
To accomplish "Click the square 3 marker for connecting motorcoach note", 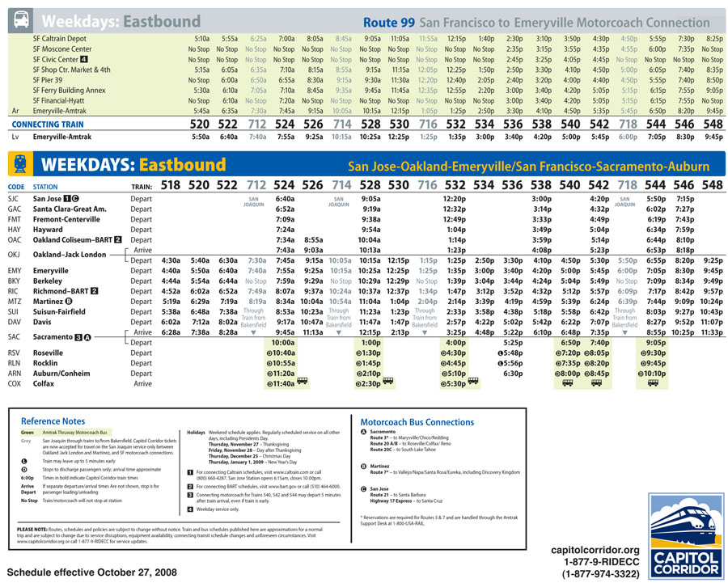I will [x=190, y=495].
